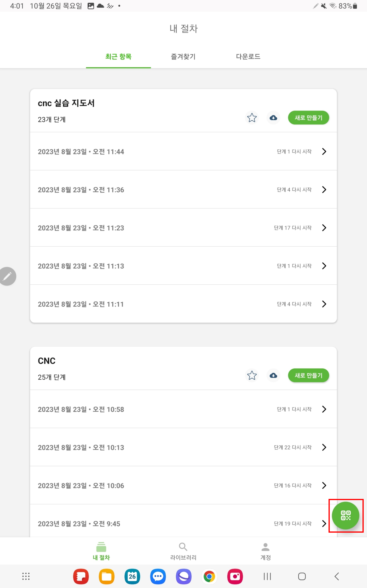Open the 계정 account icon

265,547
